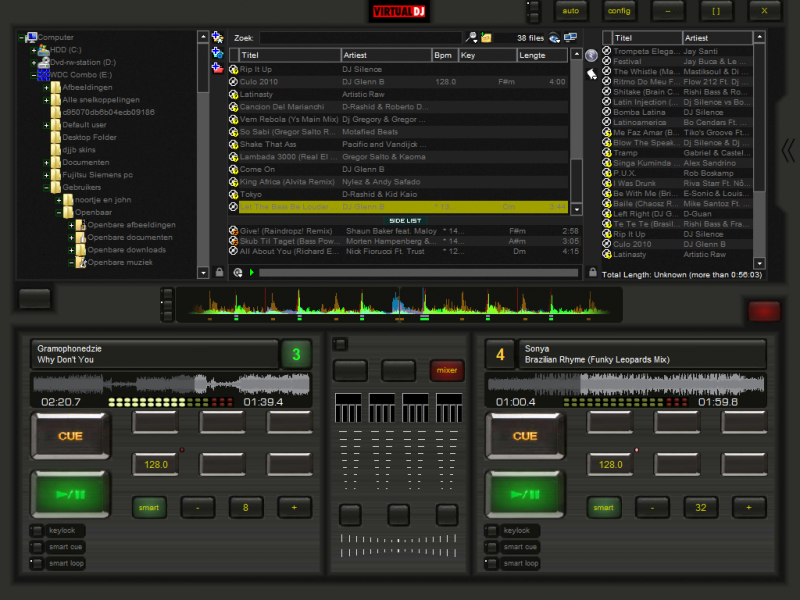Toggle the green smart button on left deck
Viewport: 800px width, 600px height.
coord(149,508)
